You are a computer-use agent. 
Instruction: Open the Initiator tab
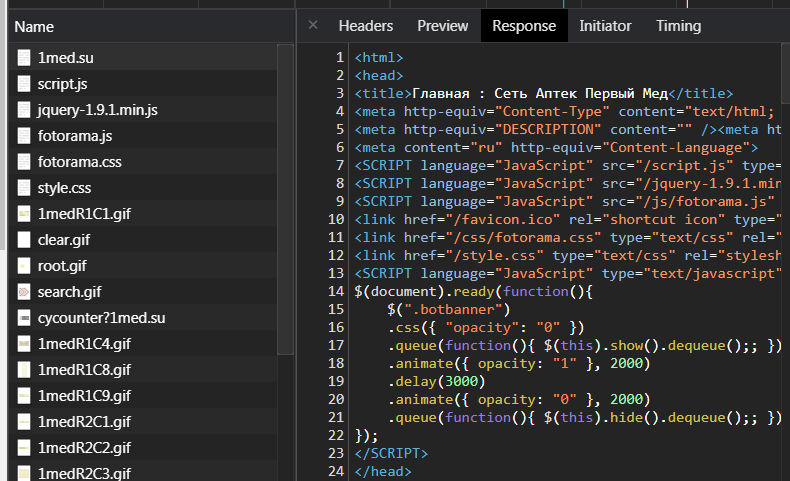[605, 26]
